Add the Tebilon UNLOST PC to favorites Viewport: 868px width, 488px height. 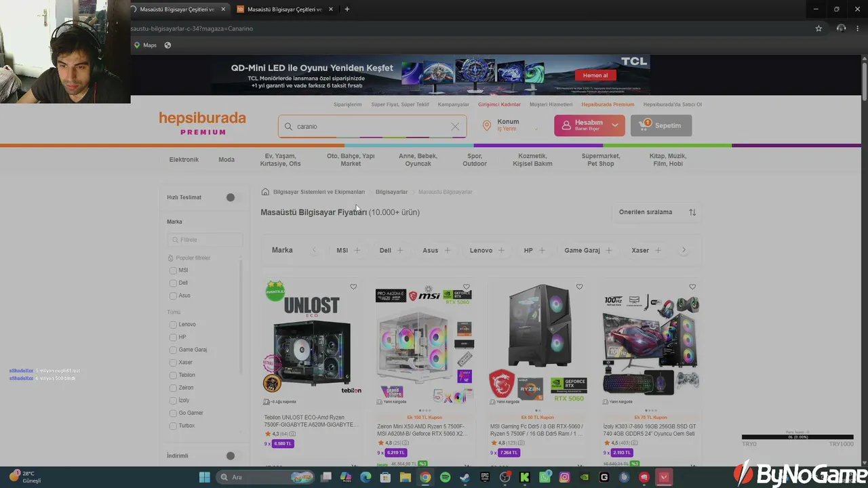353,287
